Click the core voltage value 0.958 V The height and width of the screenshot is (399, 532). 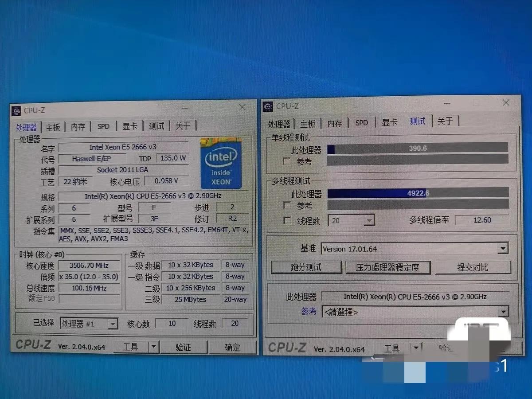(166, 181)
